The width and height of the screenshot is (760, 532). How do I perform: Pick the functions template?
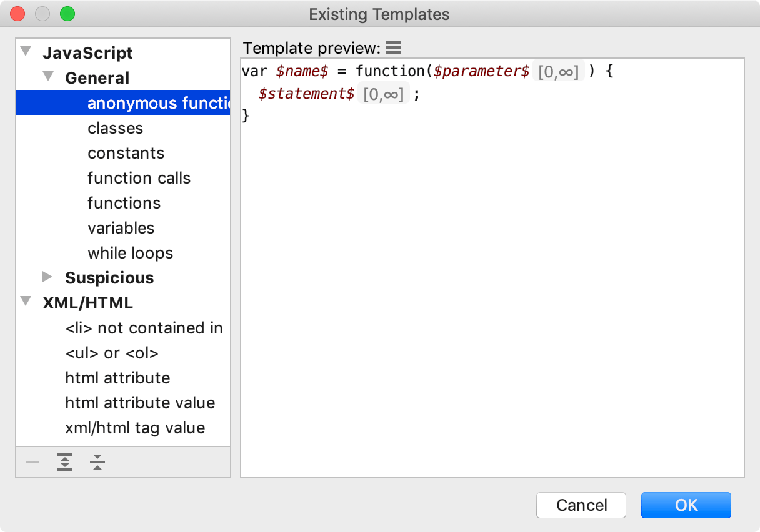pyautogui.click(x=124, y=203)
